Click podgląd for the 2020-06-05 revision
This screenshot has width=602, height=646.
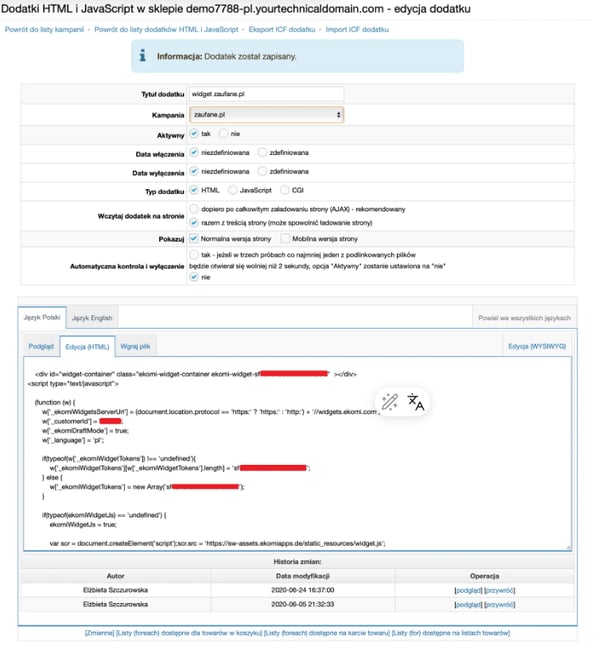[x=467, y=606]
